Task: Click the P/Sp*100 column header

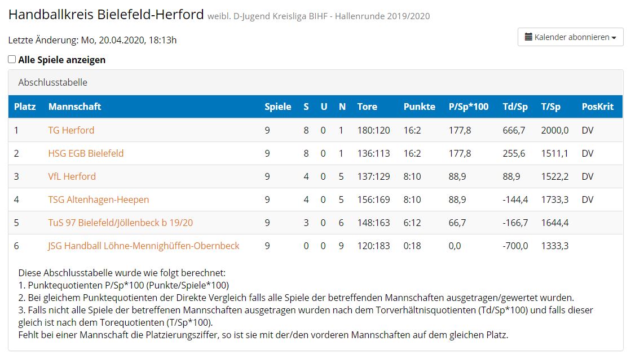Action: coord(469,107)
